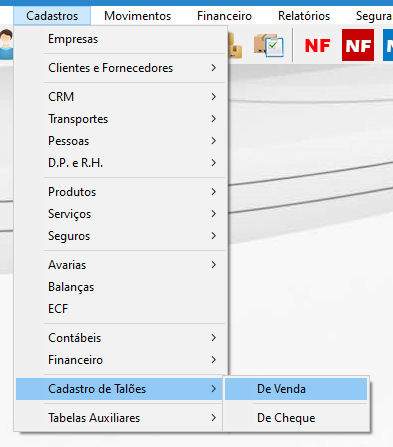Viewport: 393px width, 447px height.
Task: Choose the ECF menu entry
Action: (120, 309)
